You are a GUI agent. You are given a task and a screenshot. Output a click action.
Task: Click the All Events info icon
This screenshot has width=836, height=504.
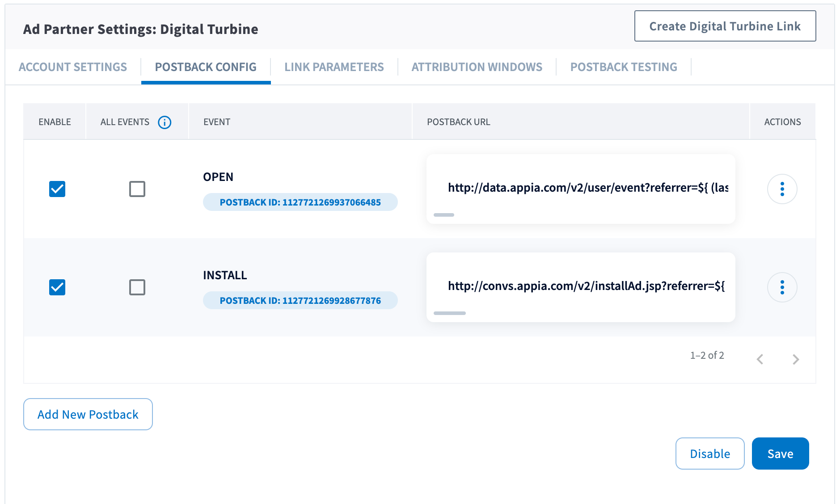165,122
